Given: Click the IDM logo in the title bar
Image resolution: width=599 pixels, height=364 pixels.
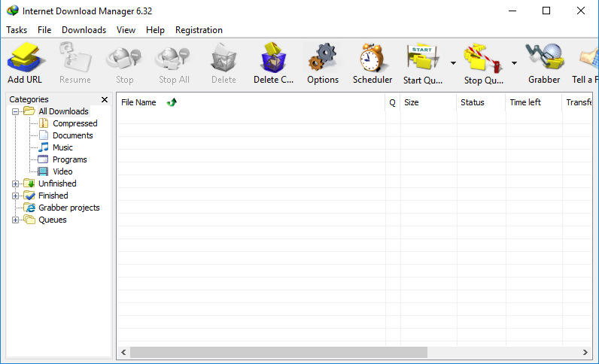Looking at the screenshot, I should pos(13,11).
